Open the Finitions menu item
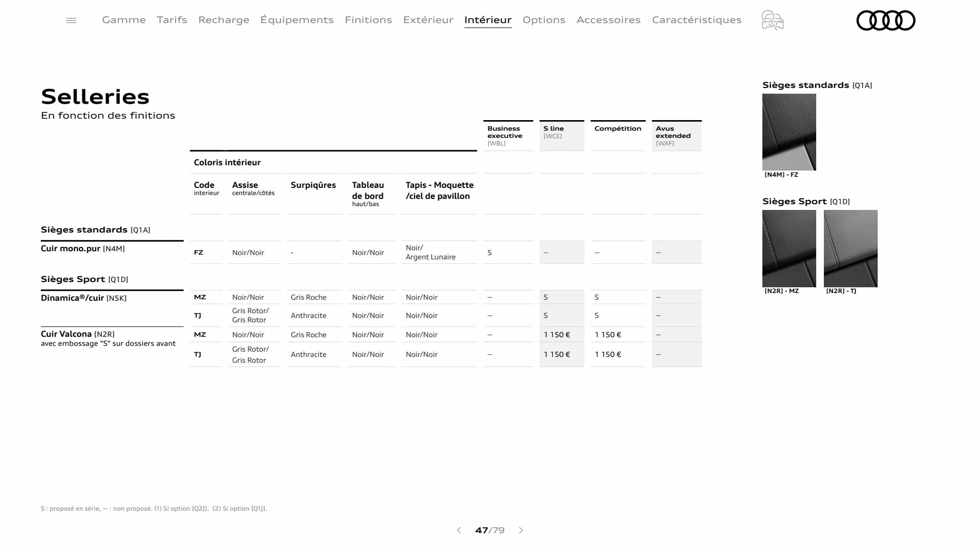980x551 pixels. point(368,20)
